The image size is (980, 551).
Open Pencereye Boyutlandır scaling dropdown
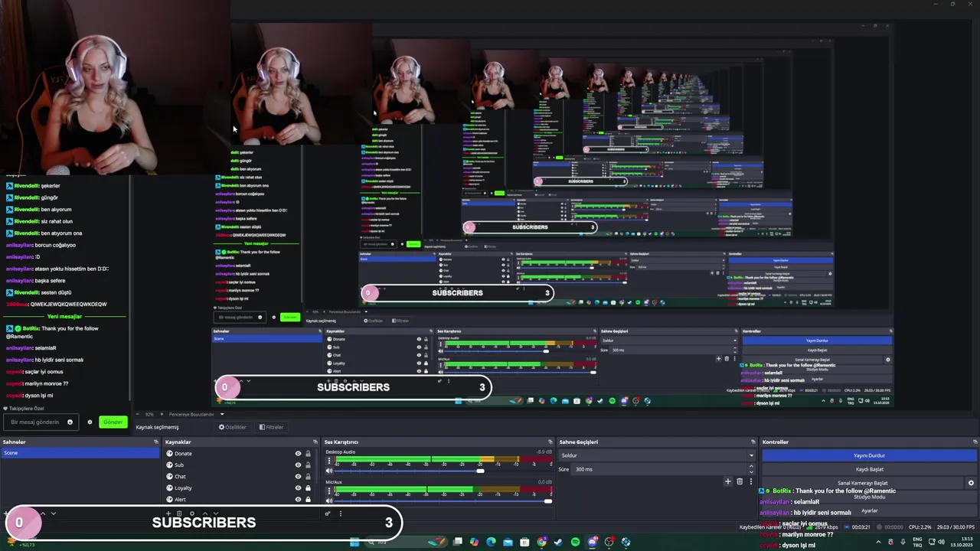pos(197,414)
